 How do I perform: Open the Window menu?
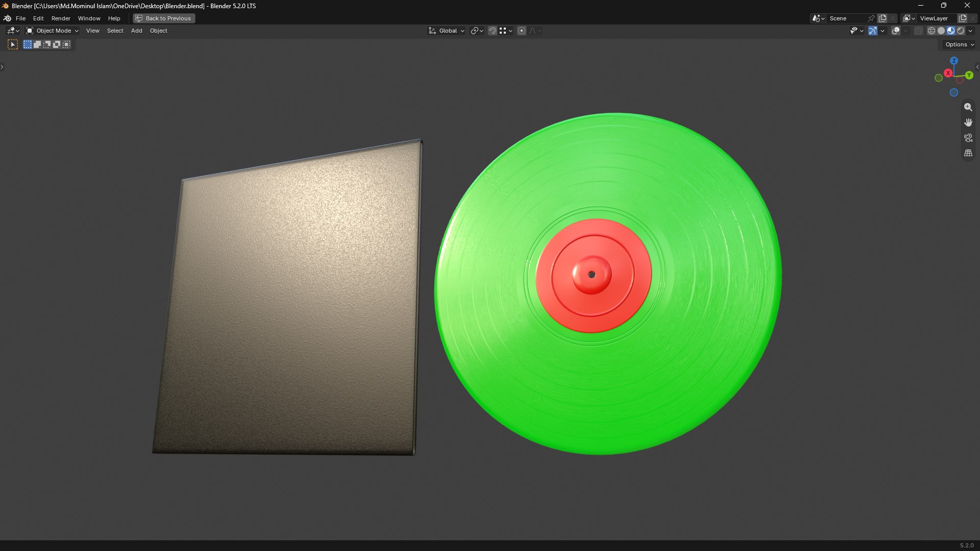pos(89,18)
